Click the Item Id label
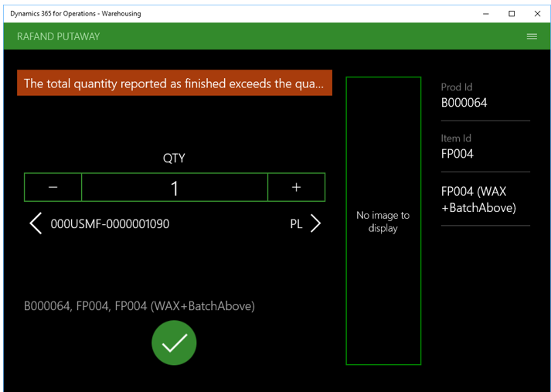This screenshot has height=392, width=551. pyautogui.click(x=456, y=138)
